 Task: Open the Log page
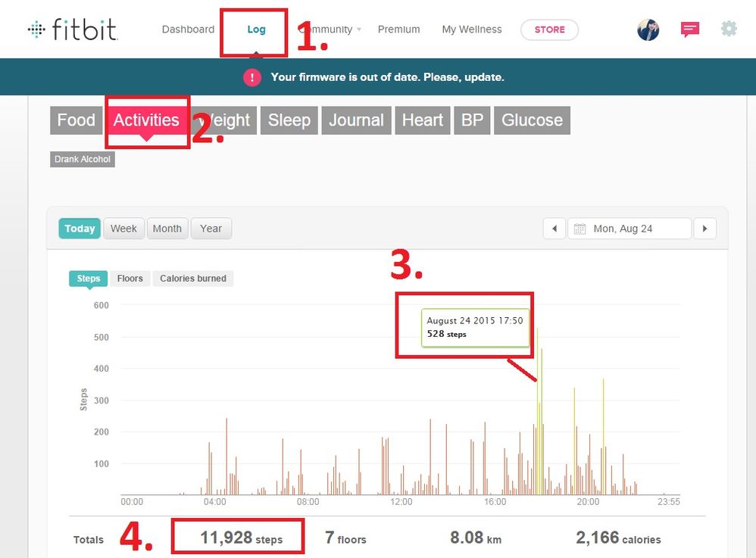click(x=256, y=30)
